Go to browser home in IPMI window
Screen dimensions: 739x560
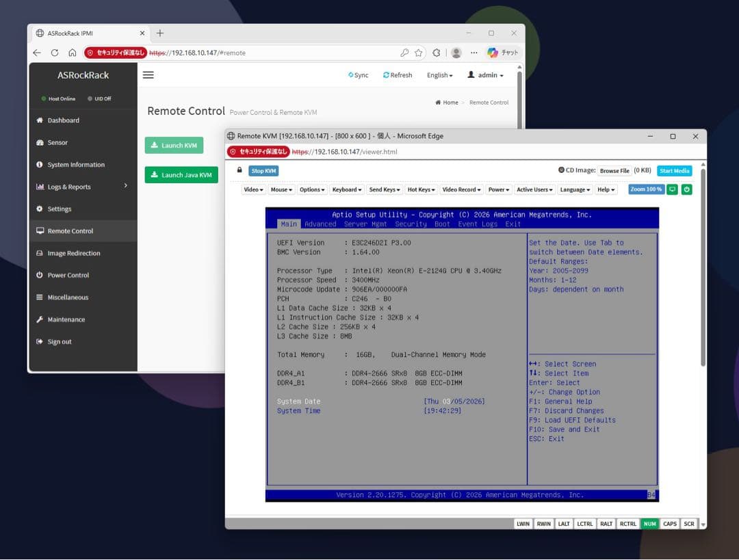pyautogui.click(x=72, y=53)
